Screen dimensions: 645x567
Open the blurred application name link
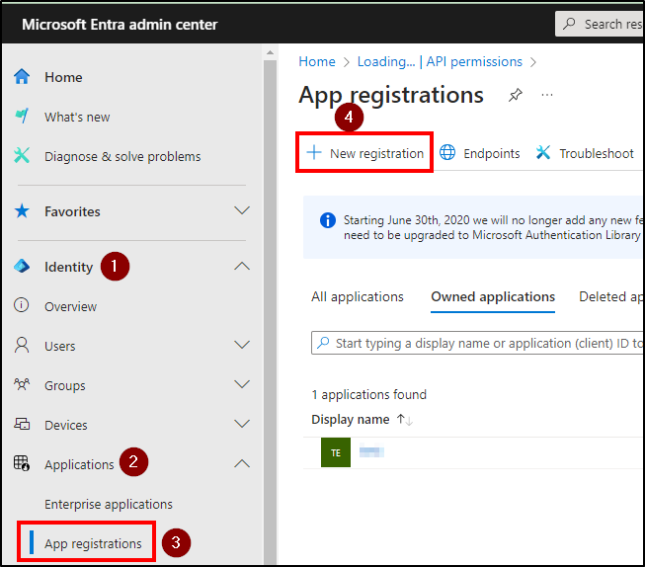coord(371,452)
